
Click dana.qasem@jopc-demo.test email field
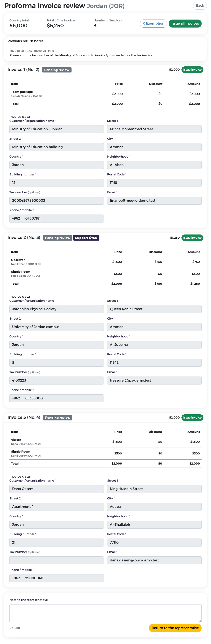point(154,560)
